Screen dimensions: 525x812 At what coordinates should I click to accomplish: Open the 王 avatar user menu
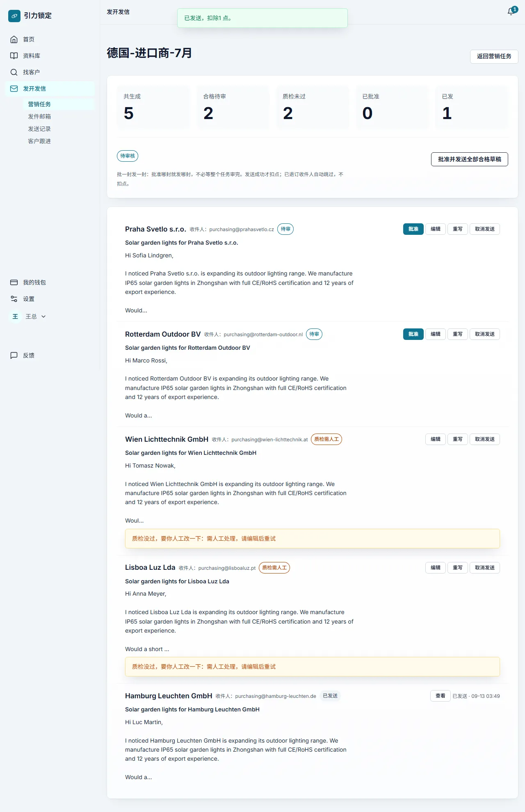pos(15,317)
